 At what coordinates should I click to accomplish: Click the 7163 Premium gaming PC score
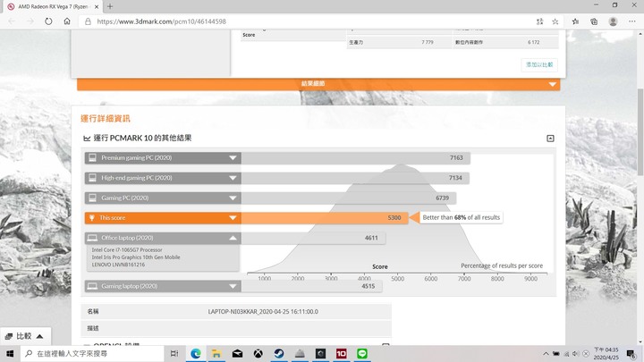[x=456, y=157]
